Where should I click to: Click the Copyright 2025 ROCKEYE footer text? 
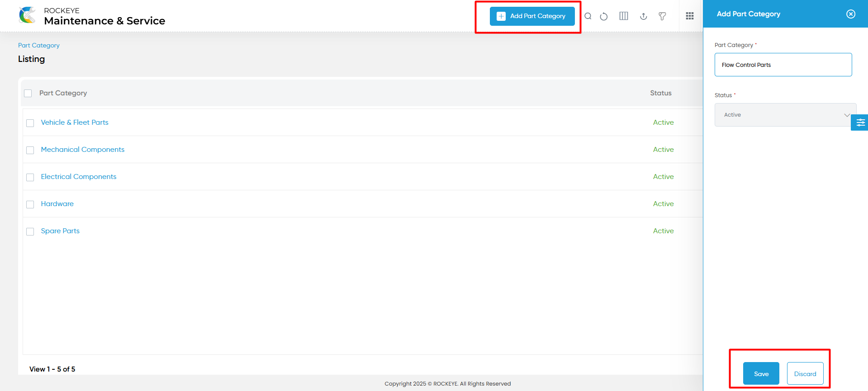click(x=448, y=384)
